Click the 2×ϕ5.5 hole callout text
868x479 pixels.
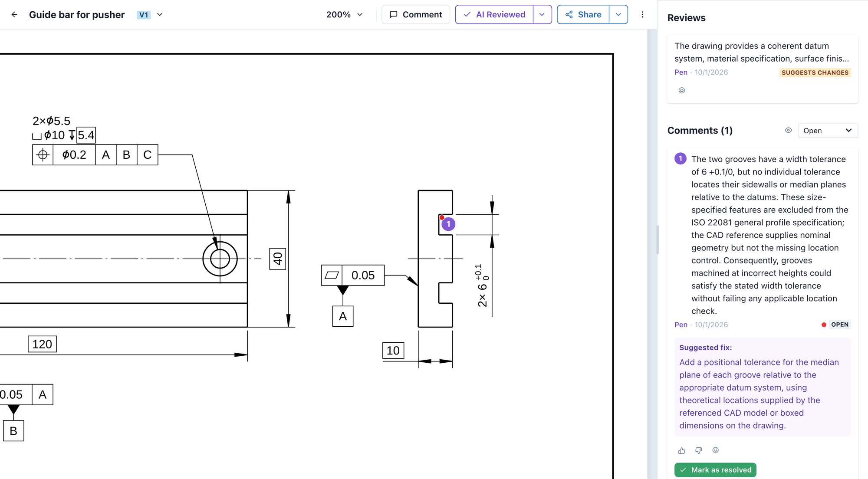[x=51, y=121]
